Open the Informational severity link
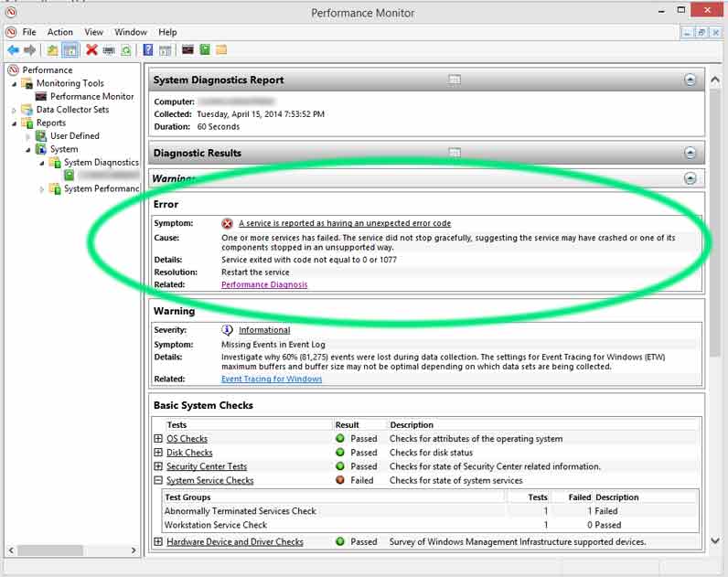728x577 pixels. (x=264, y=330)
